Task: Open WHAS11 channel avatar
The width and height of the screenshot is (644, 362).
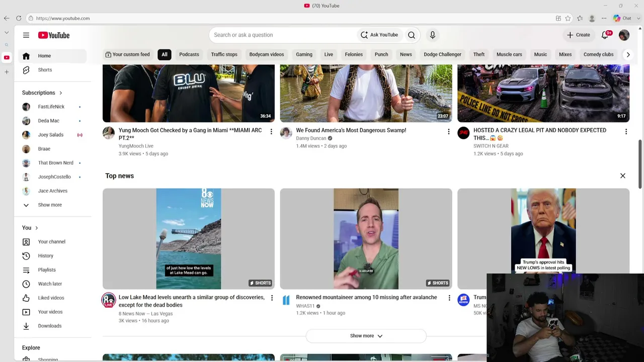Action: pyautogui.click(x=286, y=300)
